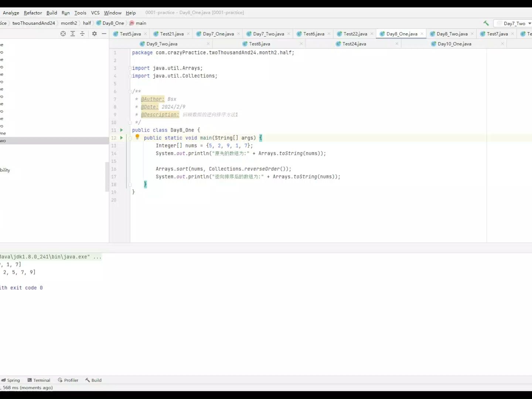Switch to Day9_Two.java tab

[x=162, y=44]
